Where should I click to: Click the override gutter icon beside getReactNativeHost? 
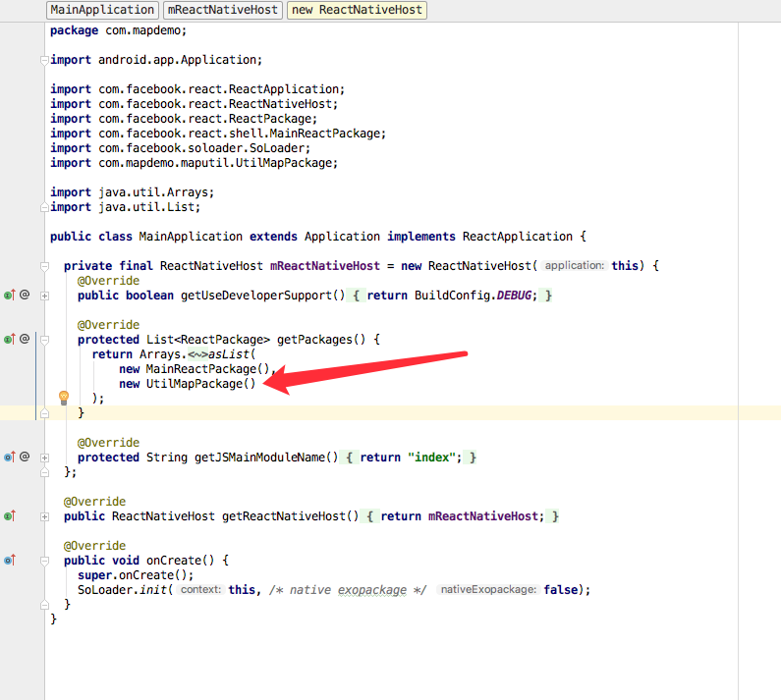[x=10, y=515]
